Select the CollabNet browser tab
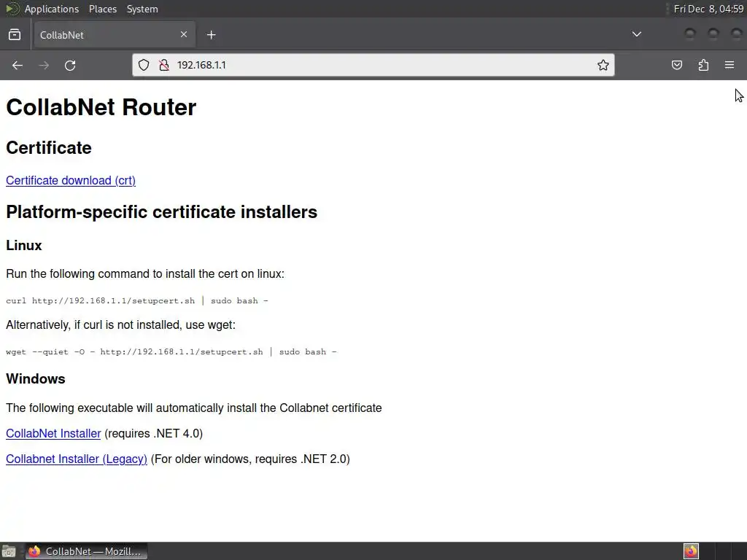This screenshot has height=560, width=747. pyautogui.click(x=115, y=35)
